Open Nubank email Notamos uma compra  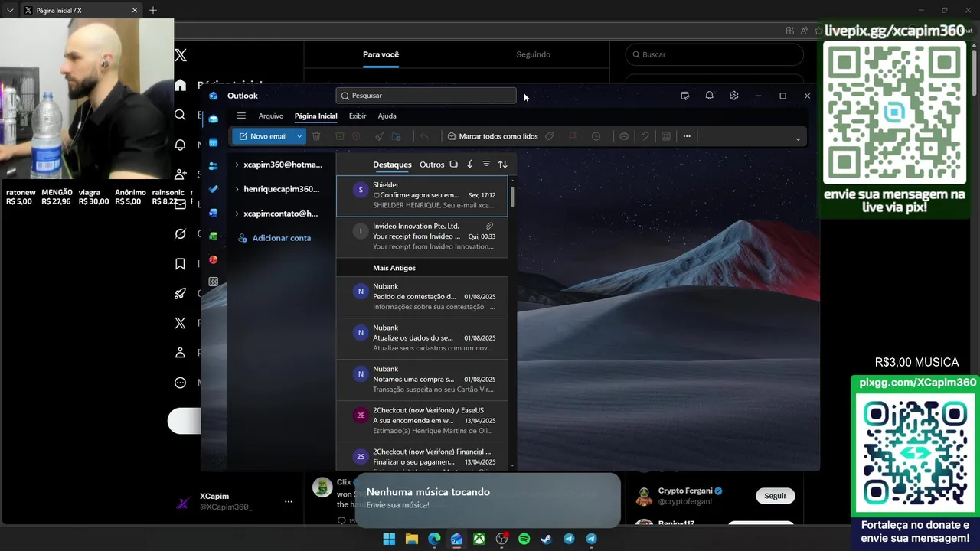coord(422,380)
